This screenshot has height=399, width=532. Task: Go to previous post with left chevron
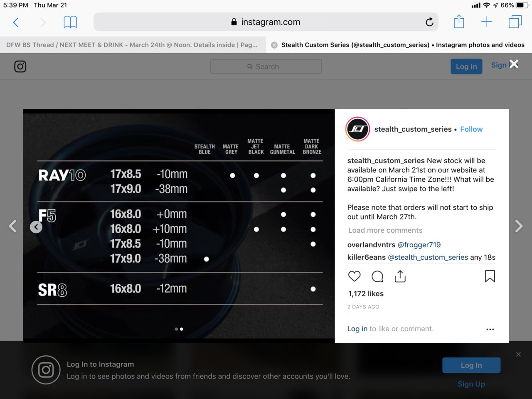(x=13, y=226)
